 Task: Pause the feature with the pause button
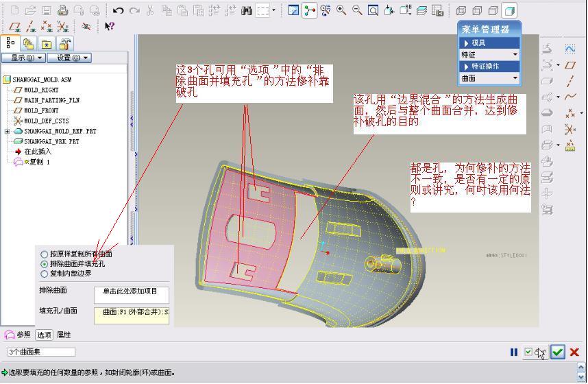point(514,352)
